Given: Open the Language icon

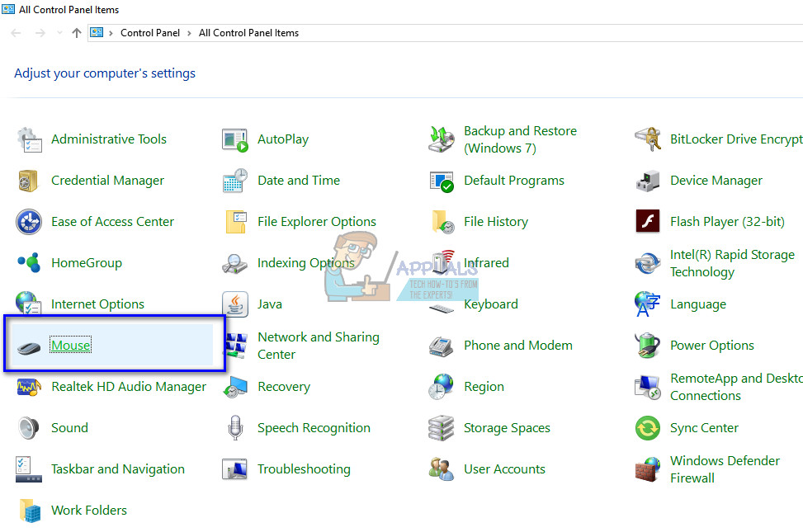Looking at the screenshot, I should [x=647, y=304].
